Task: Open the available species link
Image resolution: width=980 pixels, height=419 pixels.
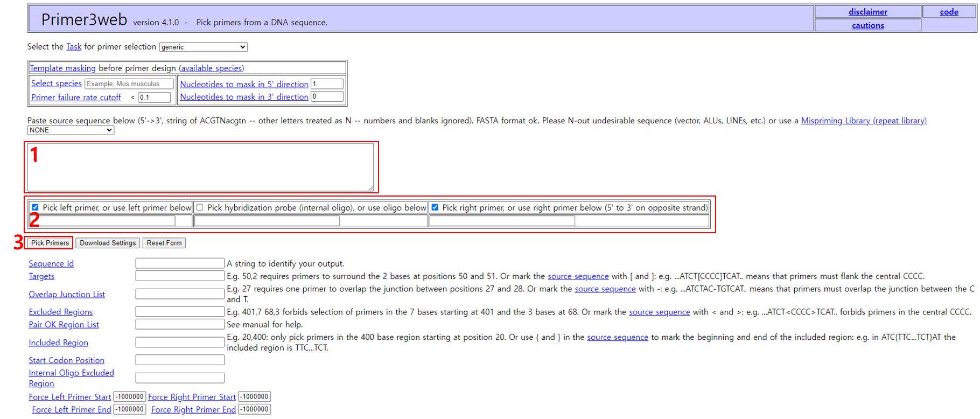Action: click(211, 68)
